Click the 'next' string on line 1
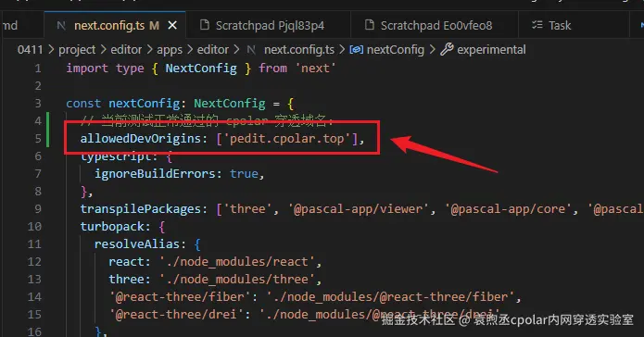 coord(315,69)
